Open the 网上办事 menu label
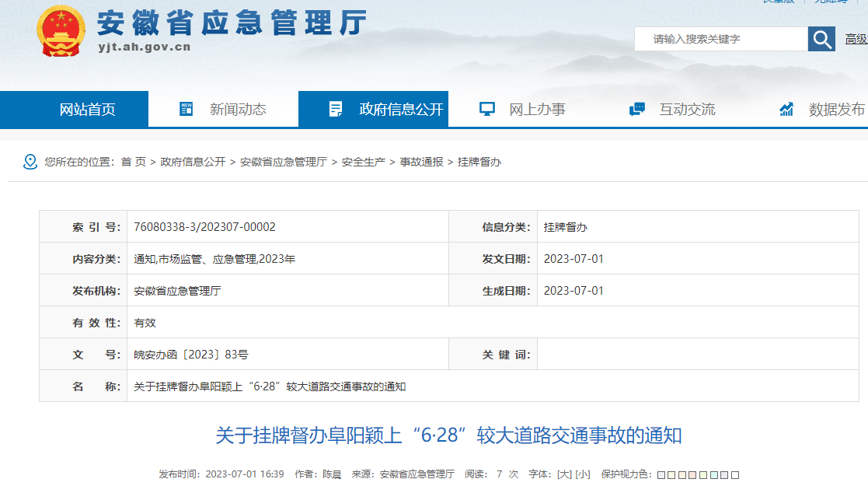 pyautogui.click(x=537, y=110)
